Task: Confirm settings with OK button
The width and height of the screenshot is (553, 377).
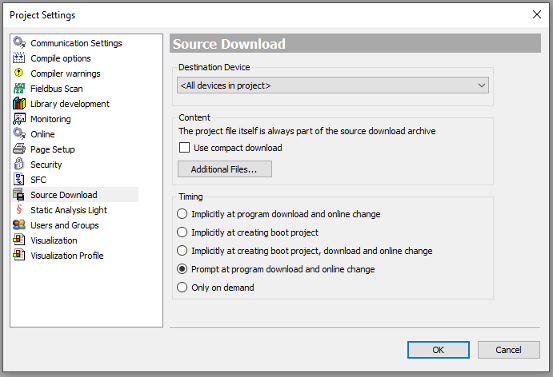Action: pos(438,349)
